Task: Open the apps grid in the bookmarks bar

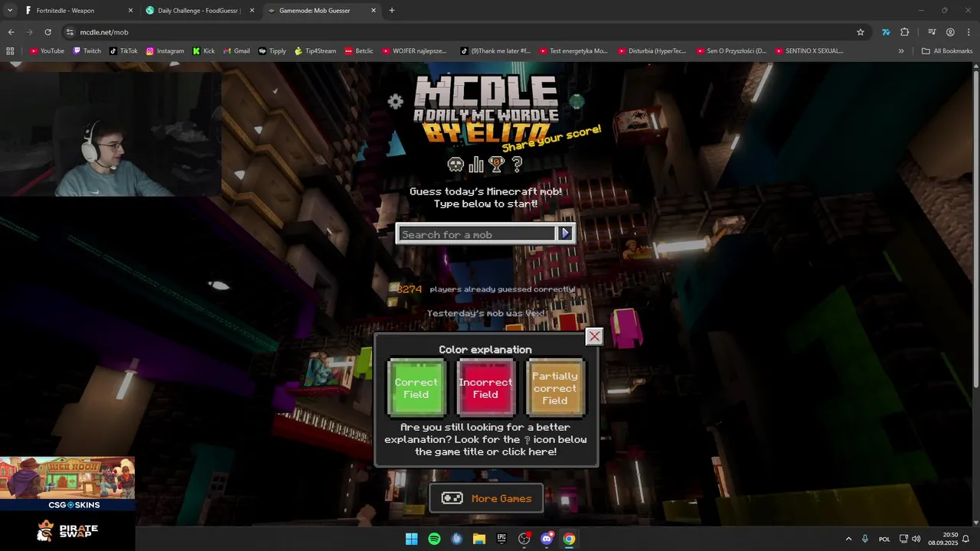Action: [x=10, y=51]
